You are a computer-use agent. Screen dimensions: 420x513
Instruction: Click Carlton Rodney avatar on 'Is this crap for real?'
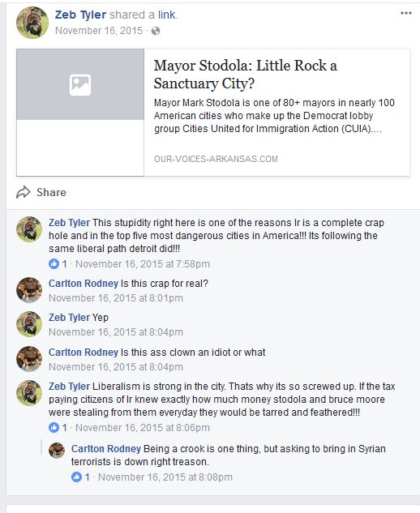pyautogui.click(x=29, y=290)
